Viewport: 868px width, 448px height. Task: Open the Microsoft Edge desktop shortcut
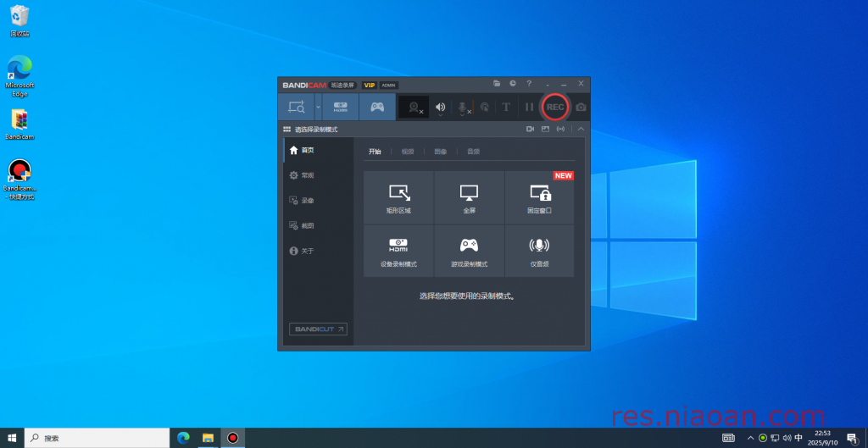[19, 76]
